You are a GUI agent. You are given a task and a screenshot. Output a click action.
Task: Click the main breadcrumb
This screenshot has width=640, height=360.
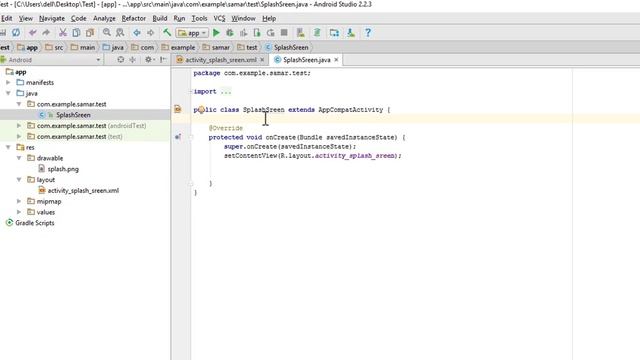83,47
